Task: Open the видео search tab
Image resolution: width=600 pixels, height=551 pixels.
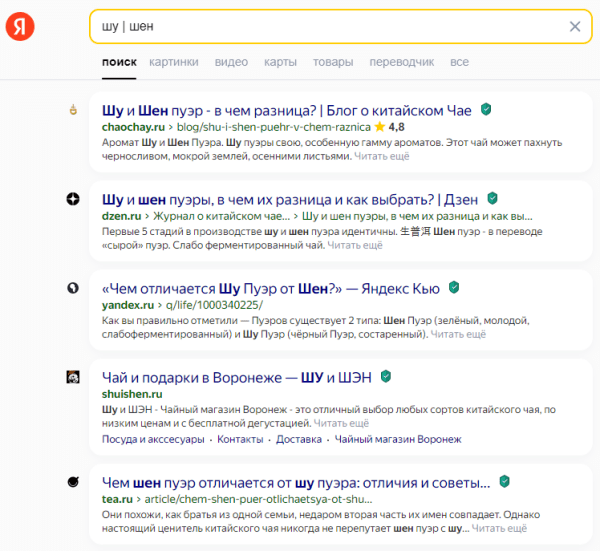Action: [231, 62]
